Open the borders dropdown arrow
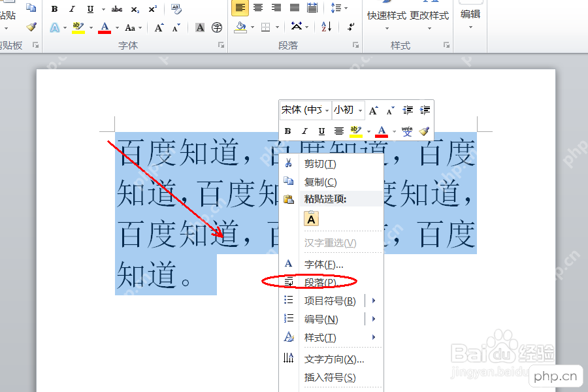 [278, 27]
